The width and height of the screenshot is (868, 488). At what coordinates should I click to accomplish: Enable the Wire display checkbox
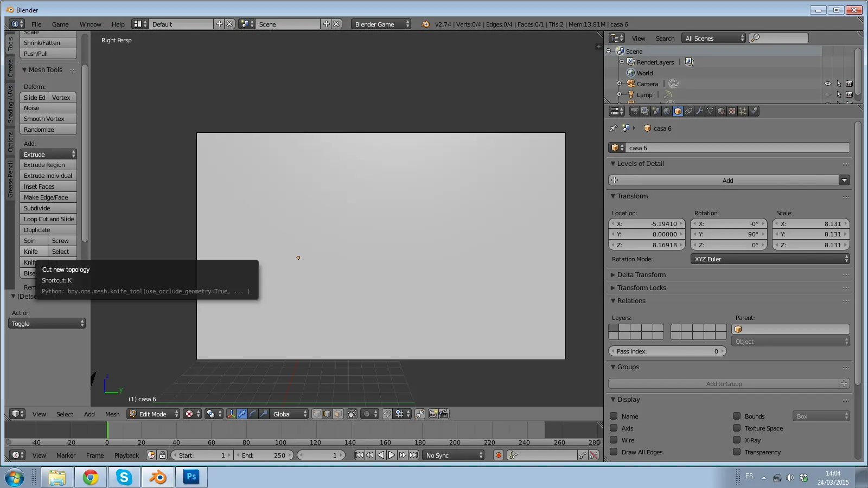coord(614,440)
